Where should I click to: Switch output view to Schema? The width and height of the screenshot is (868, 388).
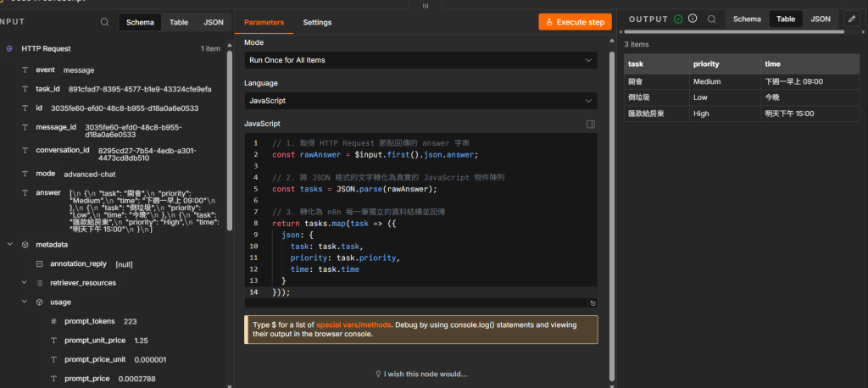click(x=747, y=19)
